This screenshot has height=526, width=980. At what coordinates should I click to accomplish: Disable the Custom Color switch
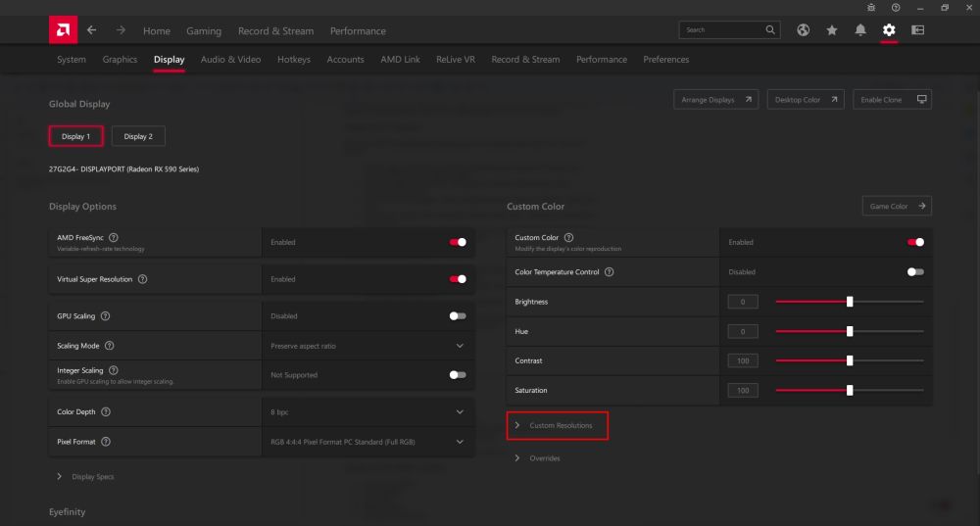(915, 242)
